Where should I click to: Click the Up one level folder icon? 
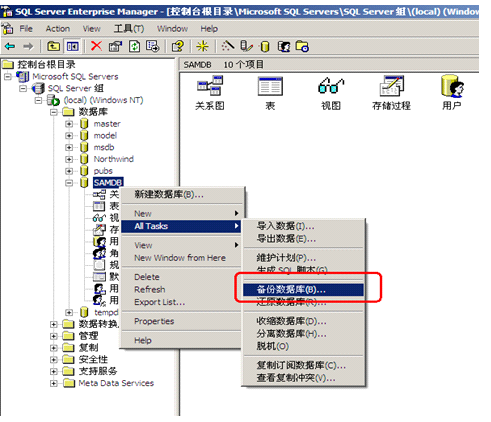pyautogui.click(x=53, y=46)
